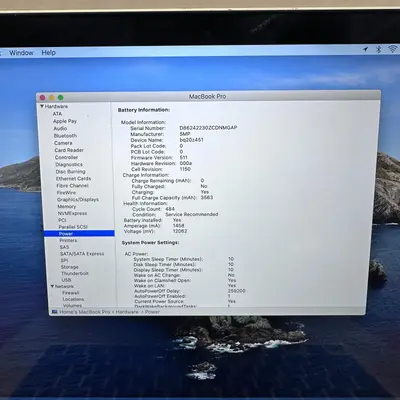
Task: Select FireWire in the sidebar
Action: [66, 193]
